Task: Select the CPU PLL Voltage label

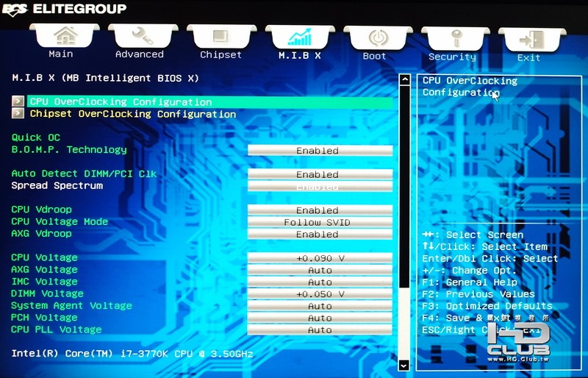Action: pyautogui.click(x=57, y=329)
